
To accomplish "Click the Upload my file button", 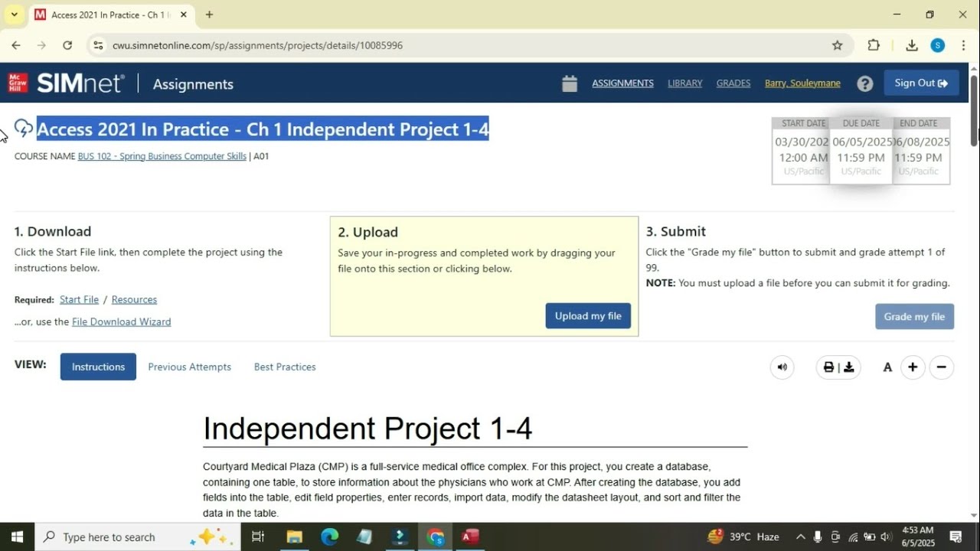I will [x=588, y=316].
